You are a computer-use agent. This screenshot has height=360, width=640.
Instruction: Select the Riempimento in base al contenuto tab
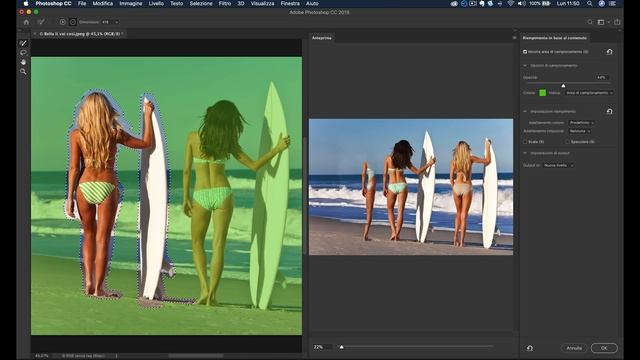point(555,38)
